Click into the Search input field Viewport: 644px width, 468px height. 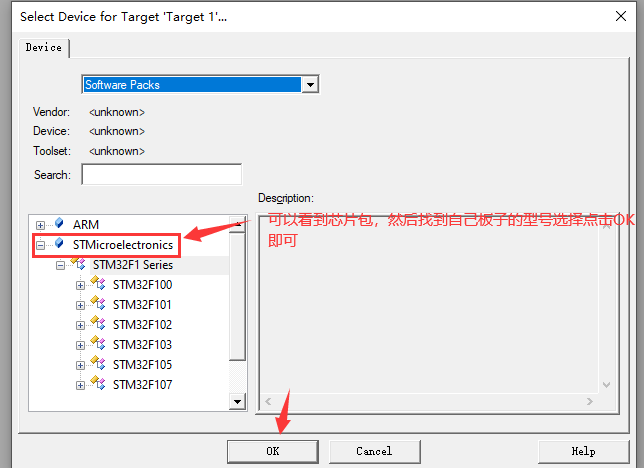click(161, 175)
